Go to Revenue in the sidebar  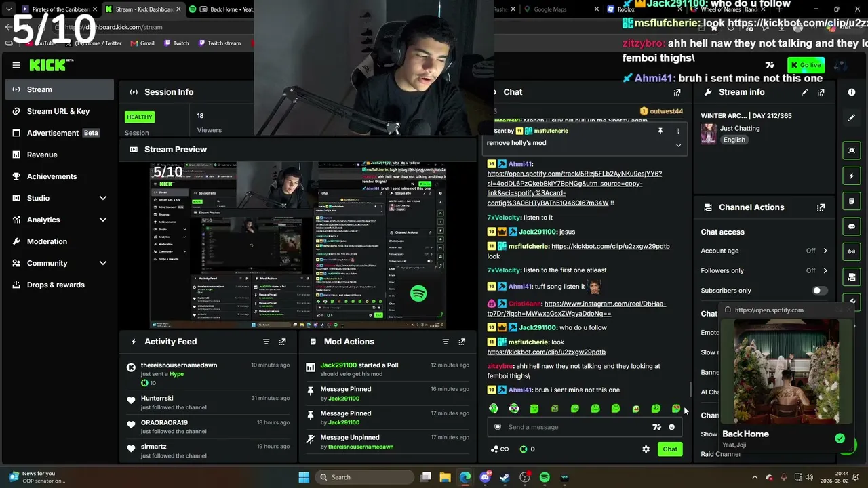pos(60,155)
